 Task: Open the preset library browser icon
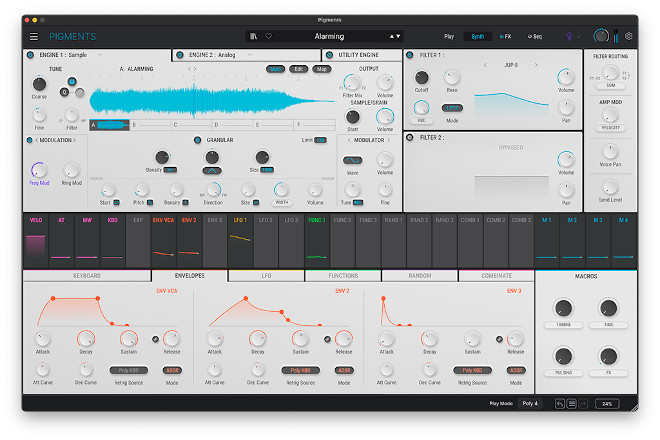pyautogui.click(x=253, y=36)
